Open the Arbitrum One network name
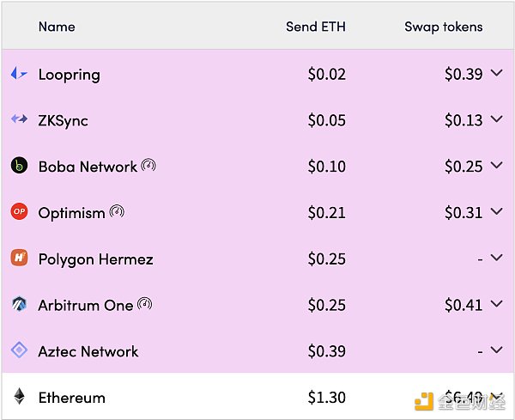515x420 pixels. click(85, 305)
